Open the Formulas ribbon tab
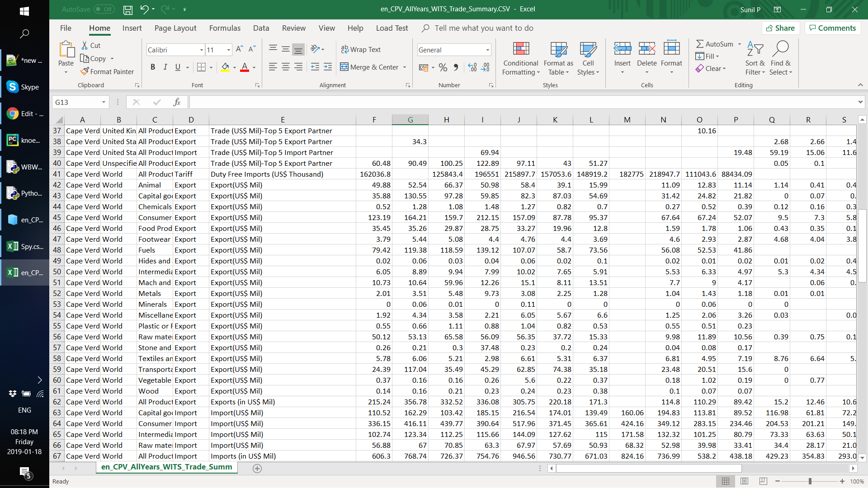 tap(225, 28)
